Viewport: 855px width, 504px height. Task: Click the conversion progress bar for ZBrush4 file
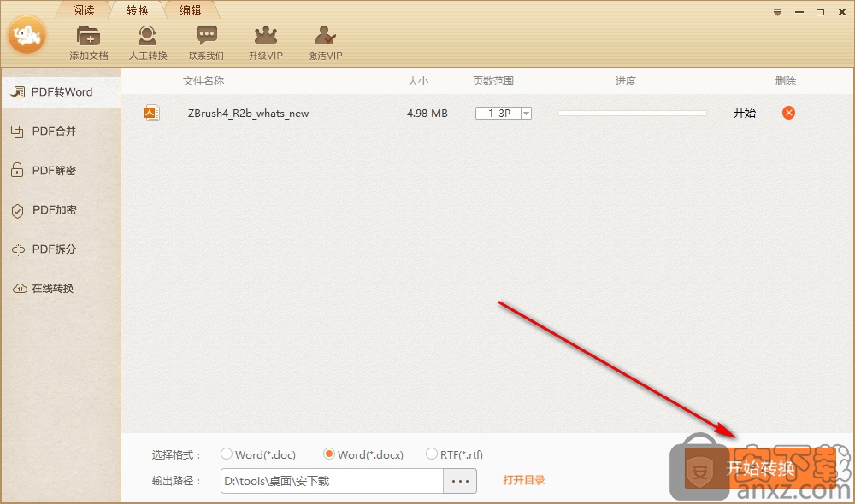(632, 113)
